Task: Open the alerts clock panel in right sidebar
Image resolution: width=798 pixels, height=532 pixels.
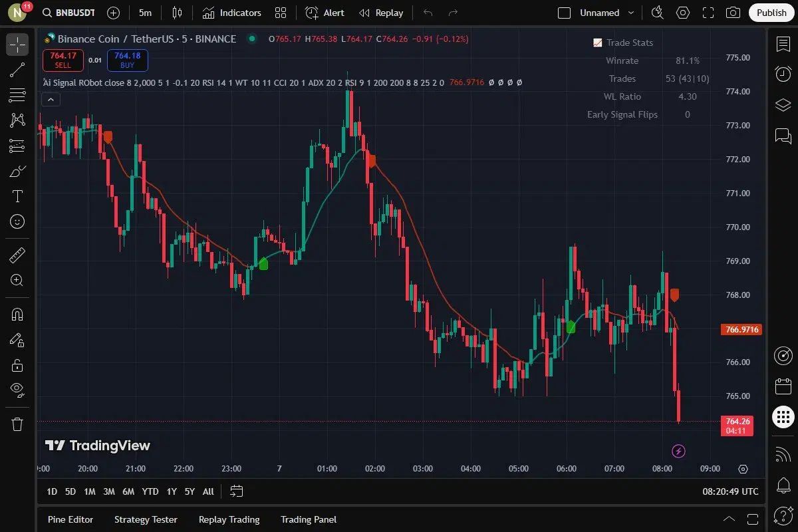Action: coord(783,74)
